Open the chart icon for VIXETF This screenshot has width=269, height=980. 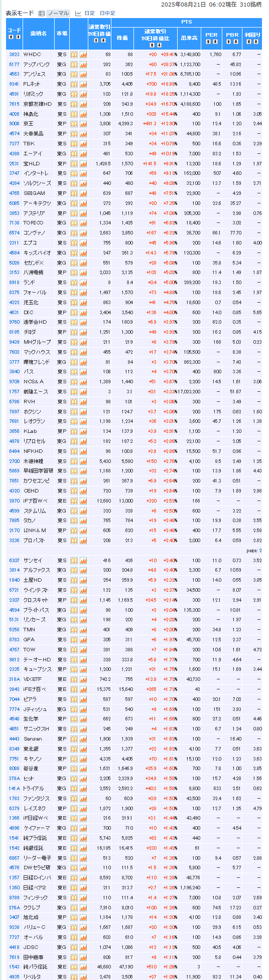coord(83,679)
